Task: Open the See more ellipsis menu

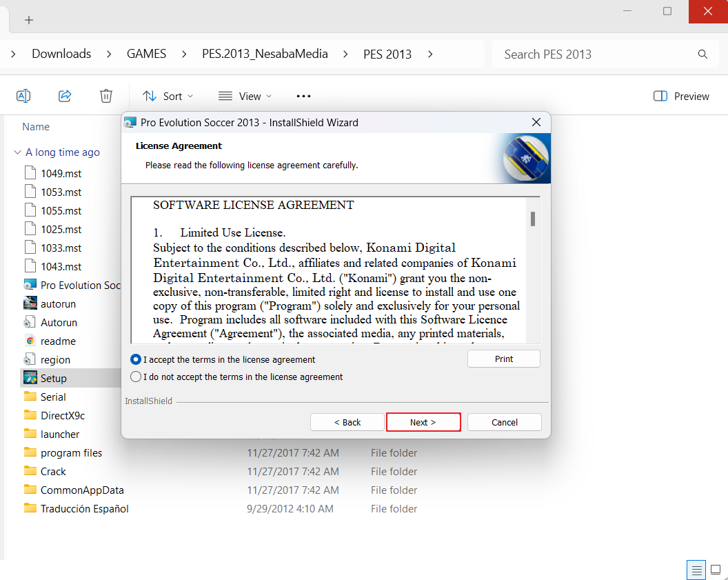Action: 303,96
